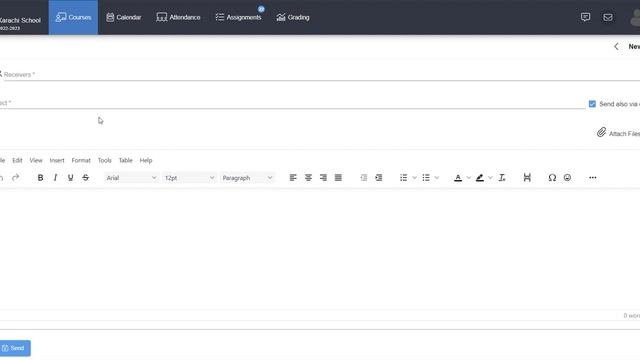Apply italic formatting
The image size is (640, 360).
tap(55, 178)
